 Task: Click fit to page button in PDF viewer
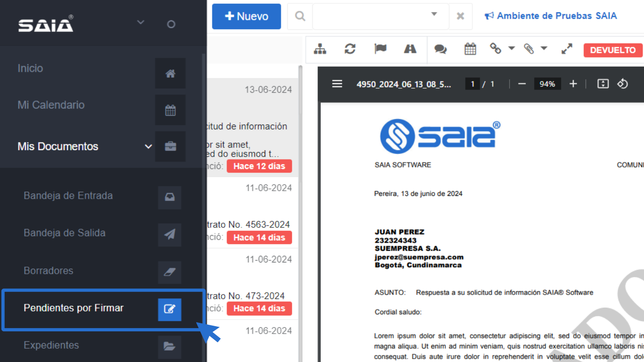[x=602, y=84]
